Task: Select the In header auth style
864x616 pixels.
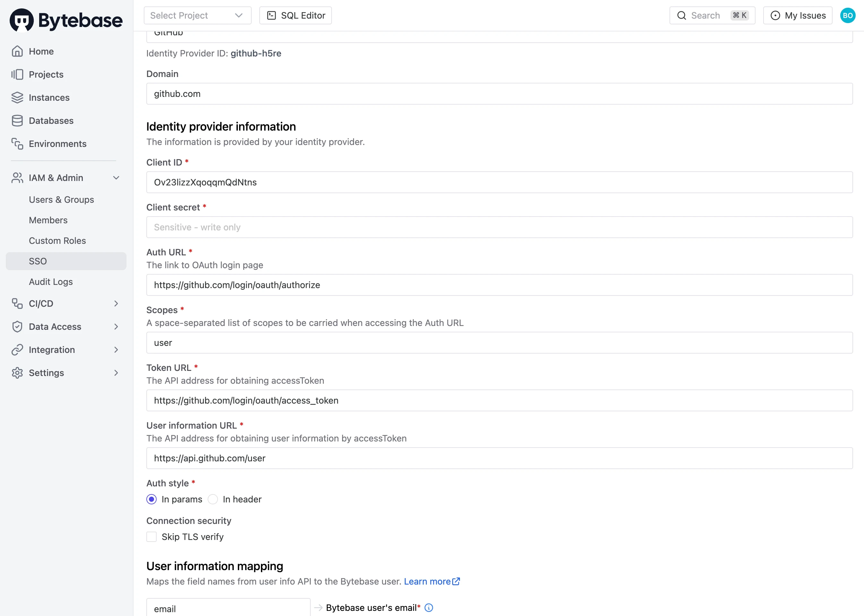Action: click(213, 499)
